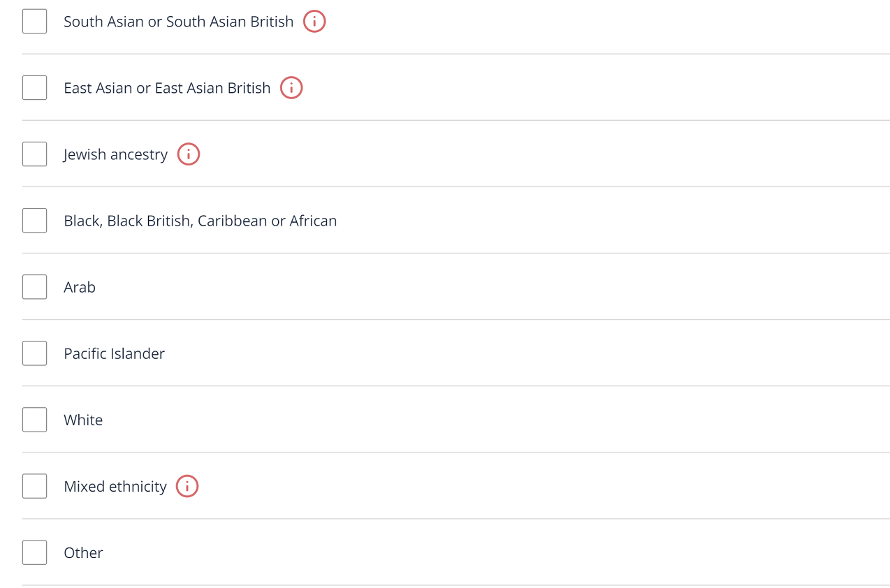The image size is (890, 588).
Task: Click the 'Other' label text
Action: pos(83,552)
